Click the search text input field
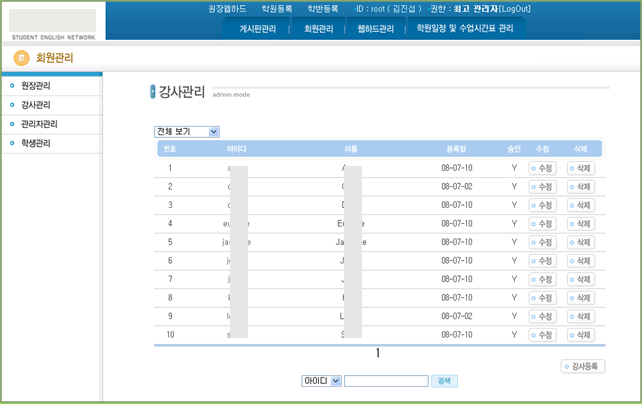The image size is (642, 404). pyautogui.click(x=386, y=381)
